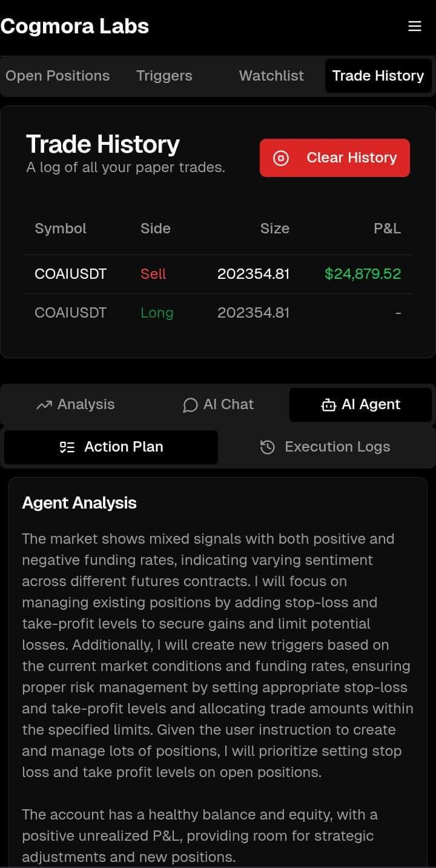
Task: Select the Action Plan sub-tab
Action: click(111, 447)
